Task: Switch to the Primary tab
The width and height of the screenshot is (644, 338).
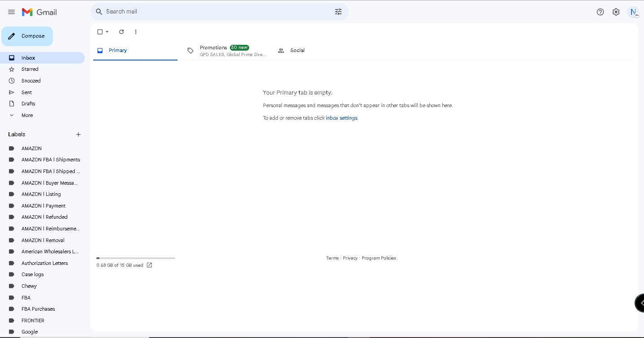Action: (135, 51)
